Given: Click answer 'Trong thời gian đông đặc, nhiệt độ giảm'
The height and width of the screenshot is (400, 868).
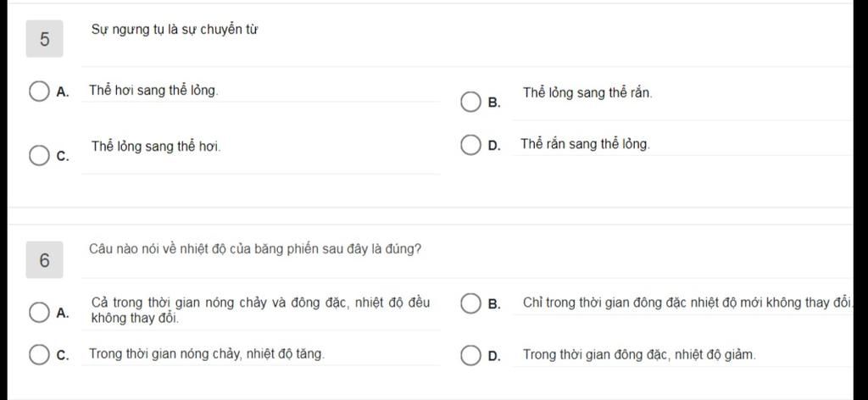Looking at the screenshot, I should [x=639, y=354].
